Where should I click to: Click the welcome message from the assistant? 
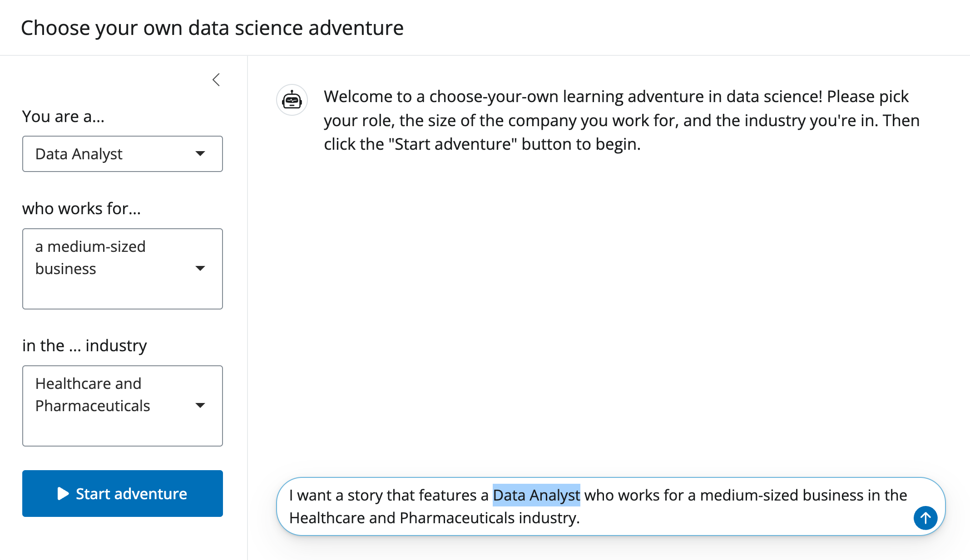621,120
